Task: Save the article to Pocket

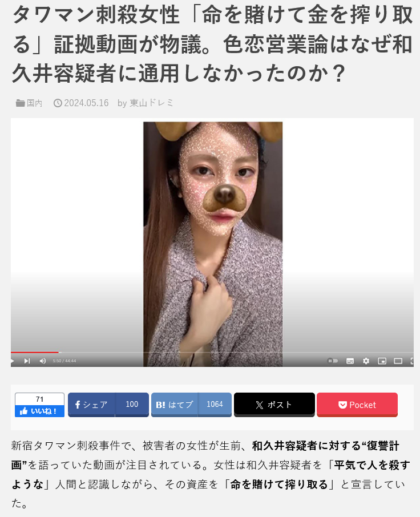Action: pyautogui.click(x=357, y=405)
